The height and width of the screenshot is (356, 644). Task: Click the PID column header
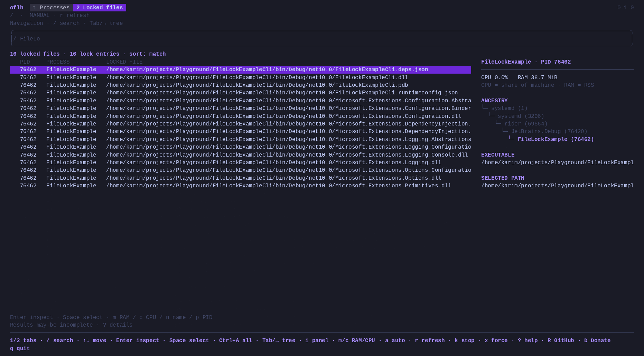pos(25,62)
